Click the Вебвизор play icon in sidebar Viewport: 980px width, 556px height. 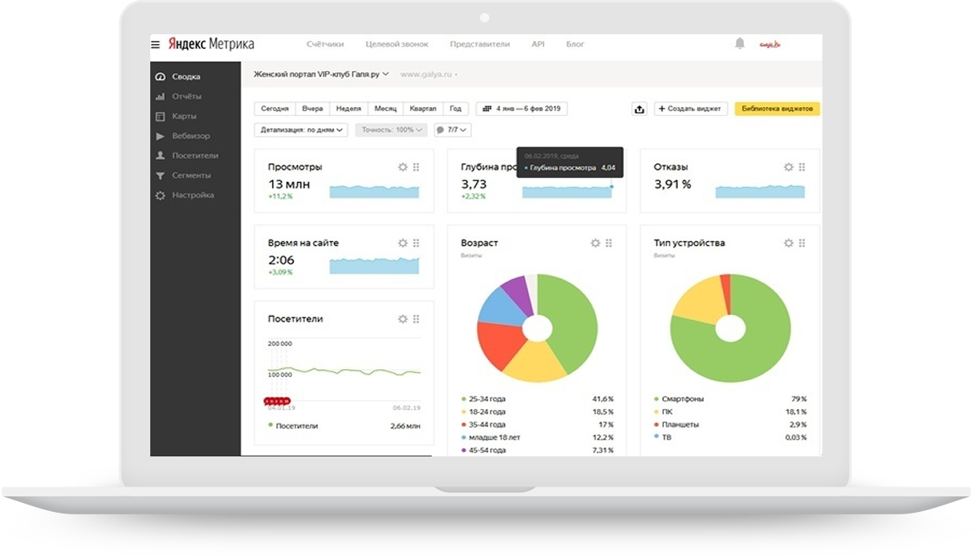pyautogui.click(x=160, y=136)
